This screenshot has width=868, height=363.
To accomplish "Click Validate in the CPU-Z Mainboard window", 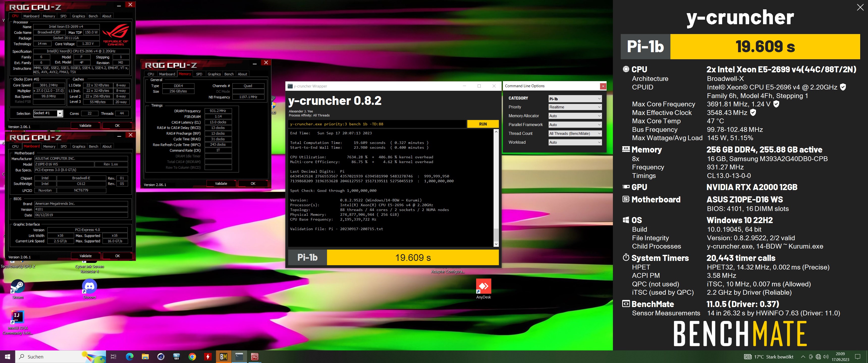I will pos(86,256).
